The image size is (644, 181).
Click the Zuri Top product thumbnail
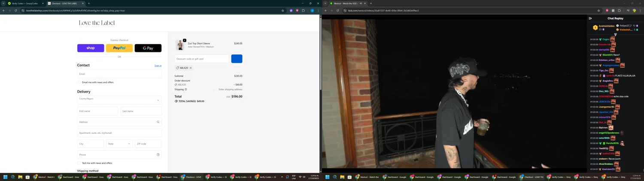pos(180,45)
